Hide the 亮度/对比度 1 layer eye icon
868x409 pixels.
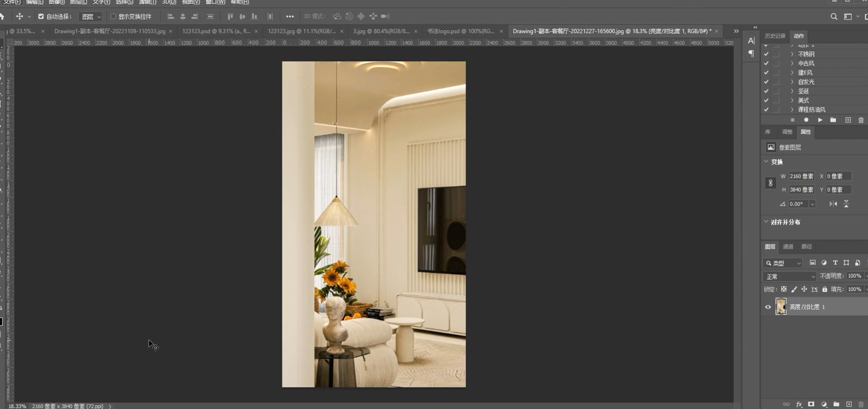pyautogui.click(x=768, y=307)
